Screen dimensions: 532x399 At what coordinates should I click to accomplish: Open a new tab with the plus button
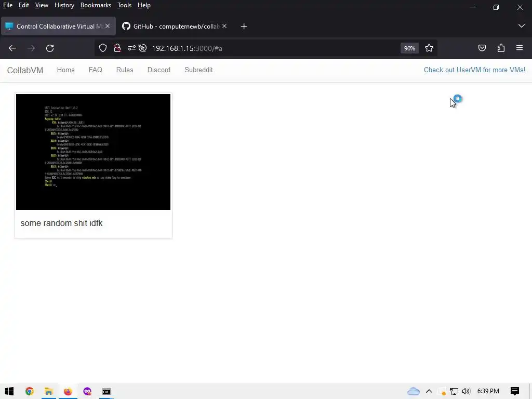coord(244,26)
